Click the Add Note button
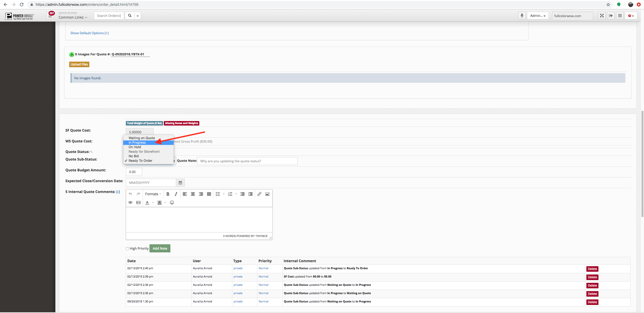Image resolution: width=644 pixels, height=313 pixels. (x=160, y=248)
